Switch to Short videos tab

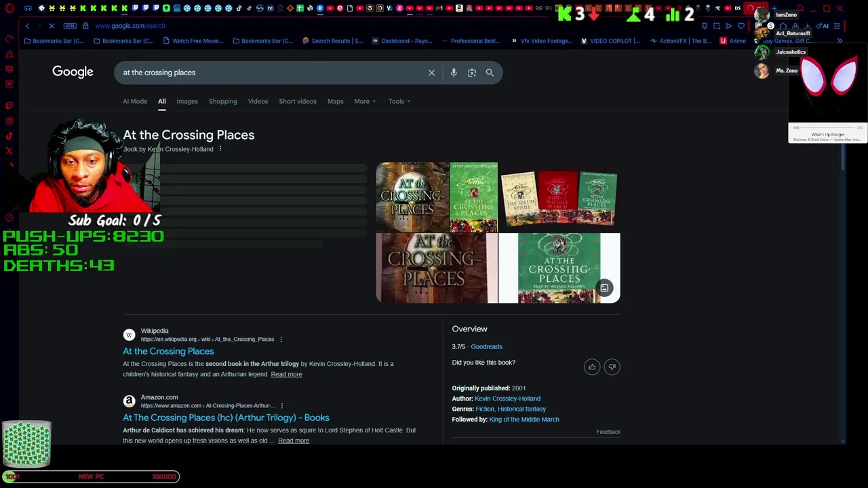[298, 101]
